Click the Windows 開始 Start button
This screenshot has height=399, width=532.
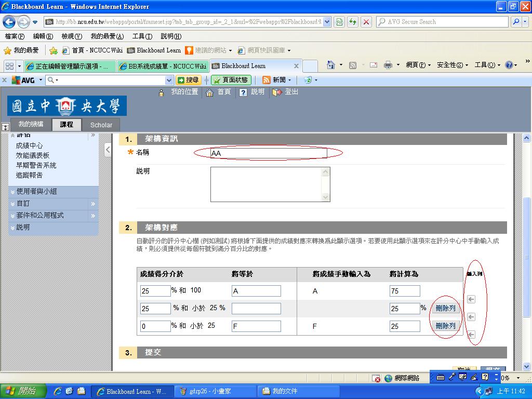pyautogui.click(x=23, y=391)
